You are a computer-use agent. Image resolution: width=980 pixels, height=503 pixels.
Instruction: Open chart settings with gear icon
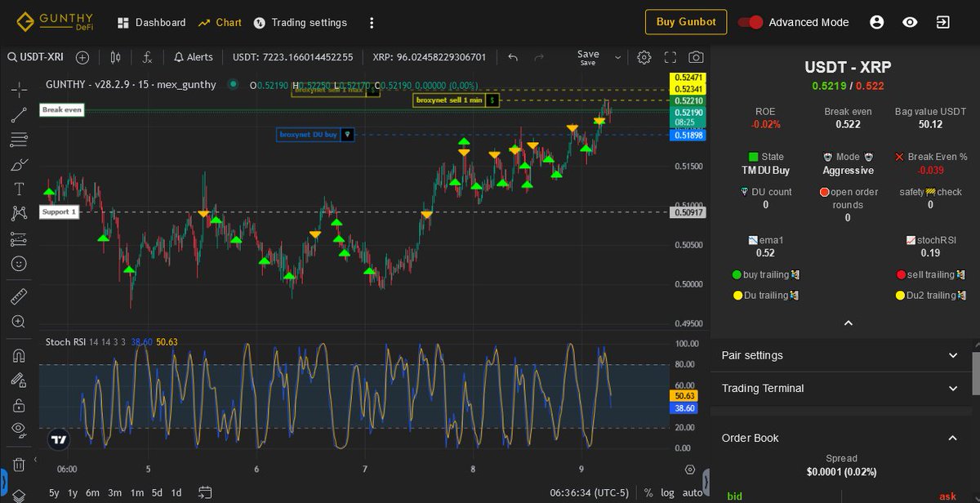644,57
